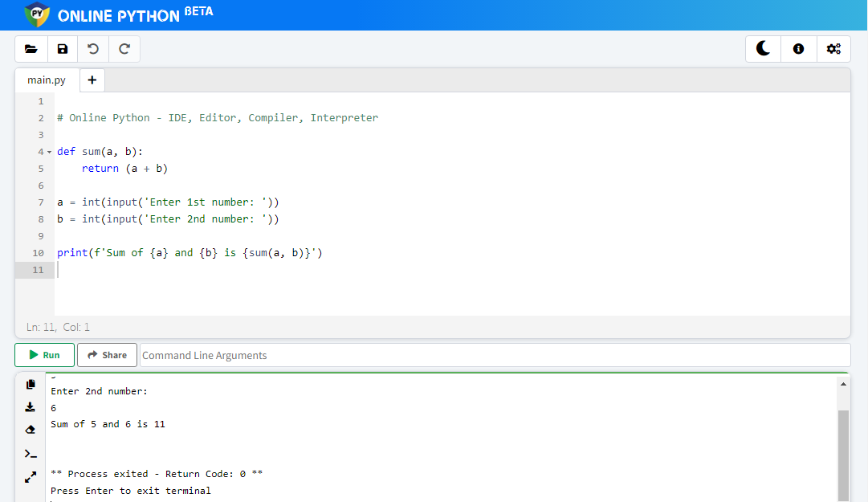868x502 pixels.
Task: Download the terminal output
Action: click(x=31, y=407)
